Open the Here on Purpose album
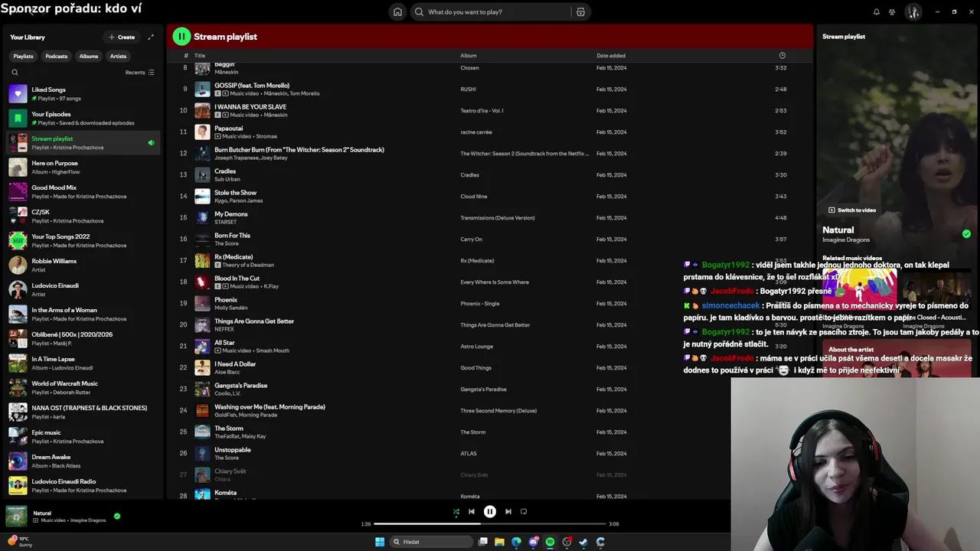The height and width of the screenshot is (551, 980). coord(83,167)
